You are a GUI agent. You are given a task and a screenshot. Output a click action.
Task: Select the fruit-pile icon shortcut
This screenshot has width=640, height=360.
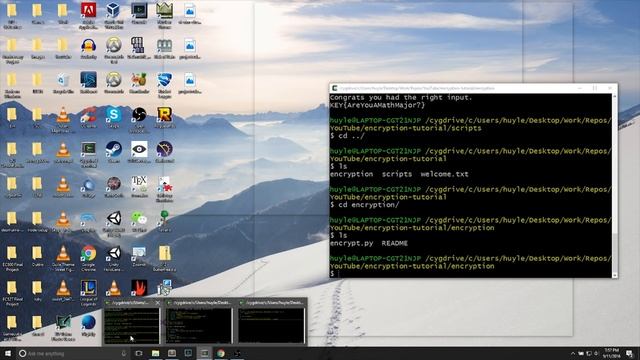[x=139, y=83]
